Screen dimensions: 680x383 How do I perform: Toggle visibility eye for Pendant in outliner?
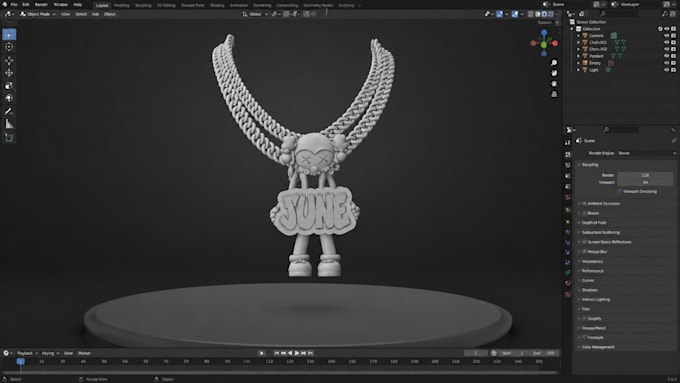tap(667, 56)
